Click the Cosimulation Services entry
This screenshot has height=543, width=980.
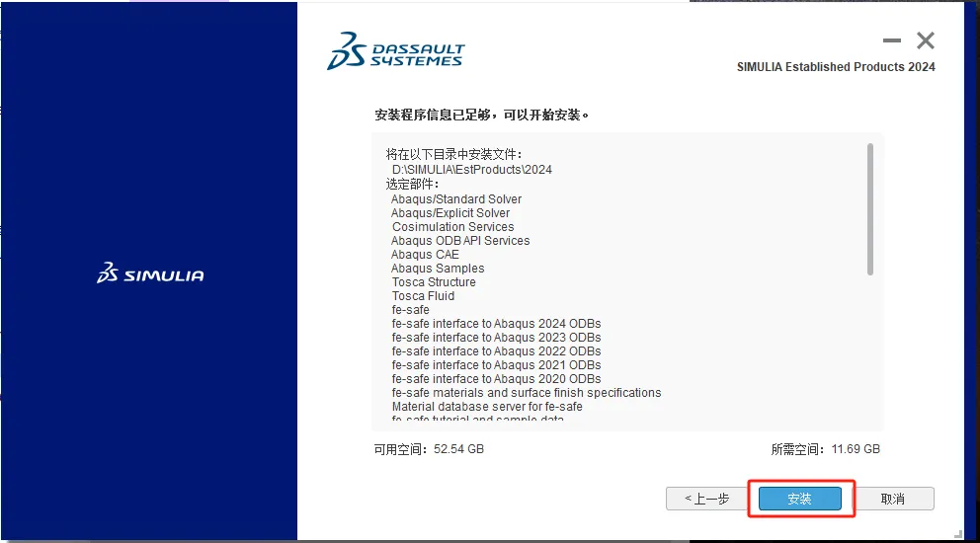453,226
